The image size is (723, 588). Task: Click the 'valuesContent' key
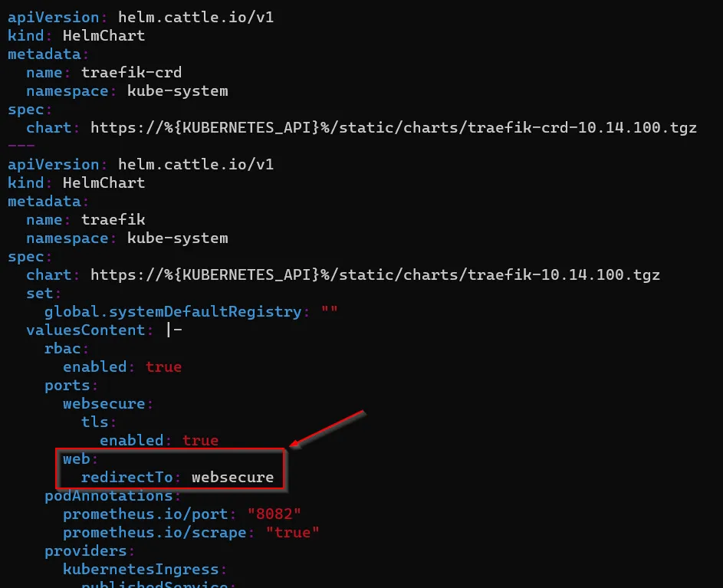pos(86,330)
